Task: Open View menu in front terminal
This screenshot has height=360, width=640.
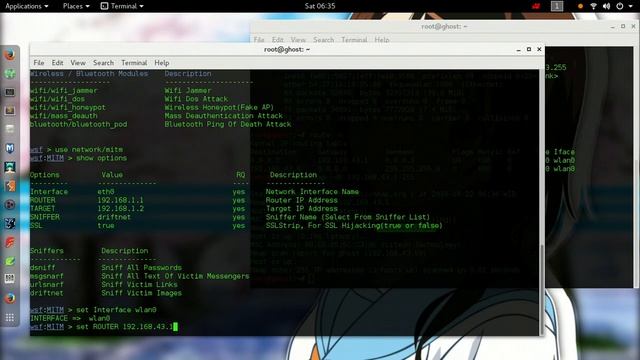Action: [78, 63]
